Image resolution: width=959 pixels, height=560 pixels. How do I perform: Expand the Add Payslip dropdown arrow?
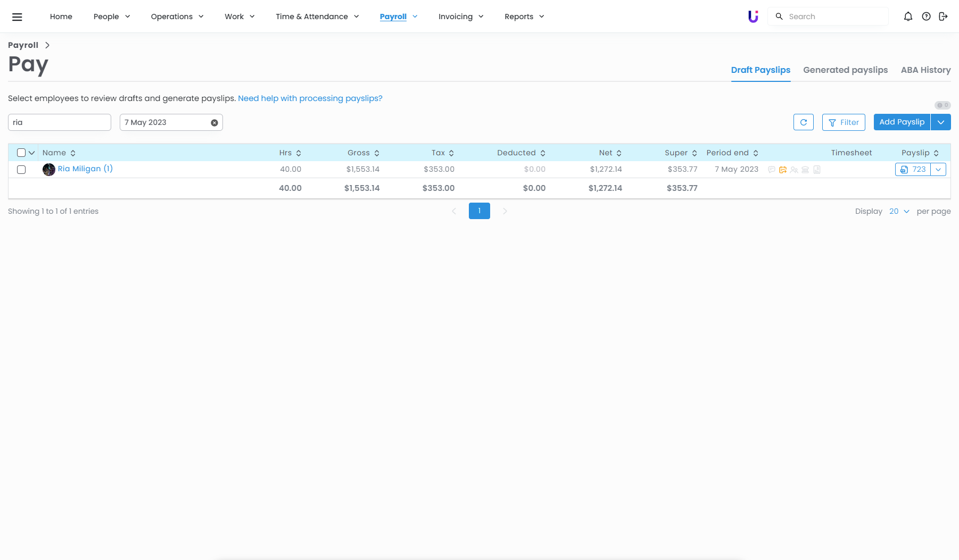click(x=940, y=122)
